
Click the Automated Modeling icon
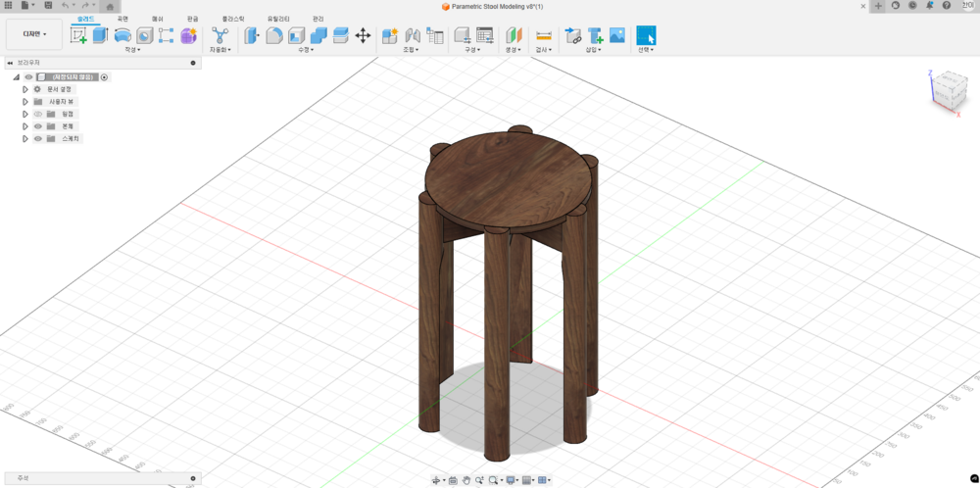click(220, 35)
